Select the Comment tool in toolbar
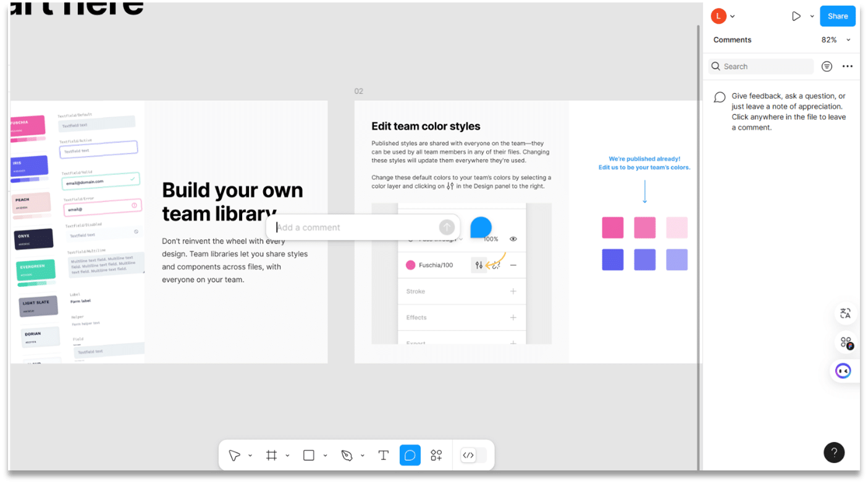Screen dimensions: 868x484 [x=410, y=456]
